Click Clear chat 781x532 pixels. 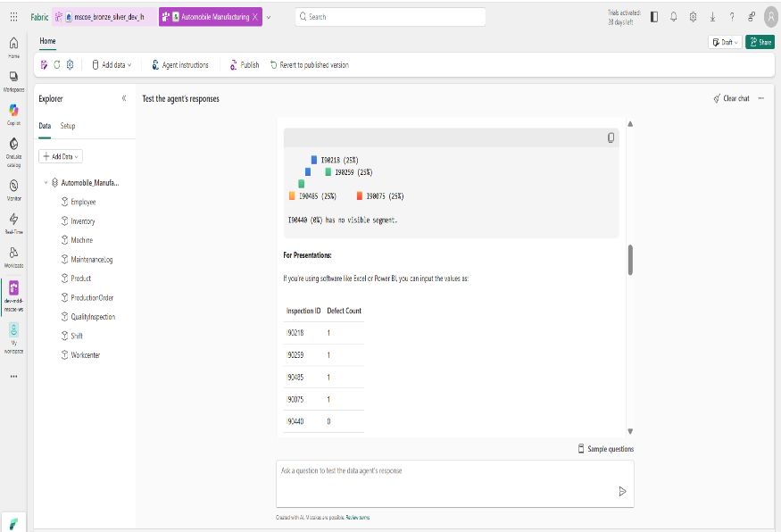click(731, 99)
